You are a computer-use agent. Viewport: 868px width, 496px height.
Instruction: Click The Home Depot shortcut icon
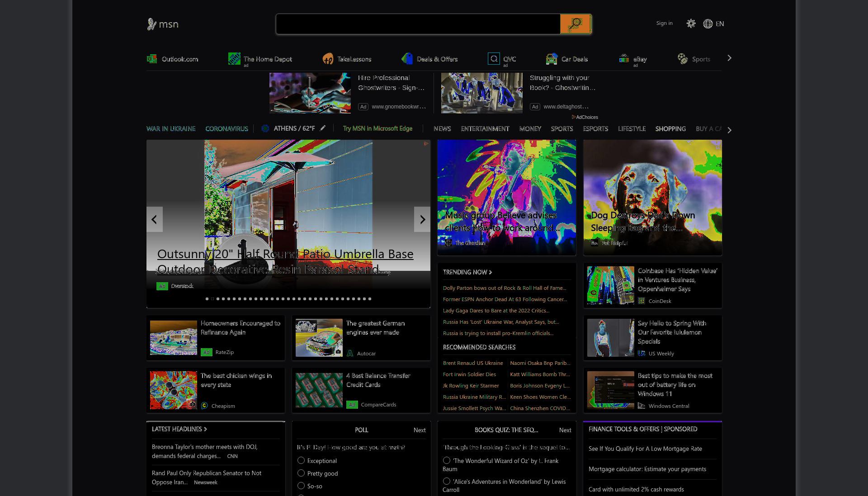[x=234, y=59]
